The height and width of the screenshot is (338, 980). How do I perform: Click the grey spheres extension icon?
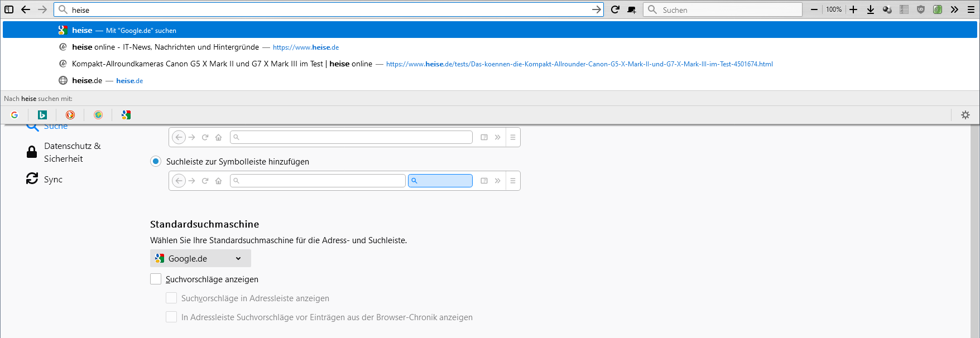[887, 9]
